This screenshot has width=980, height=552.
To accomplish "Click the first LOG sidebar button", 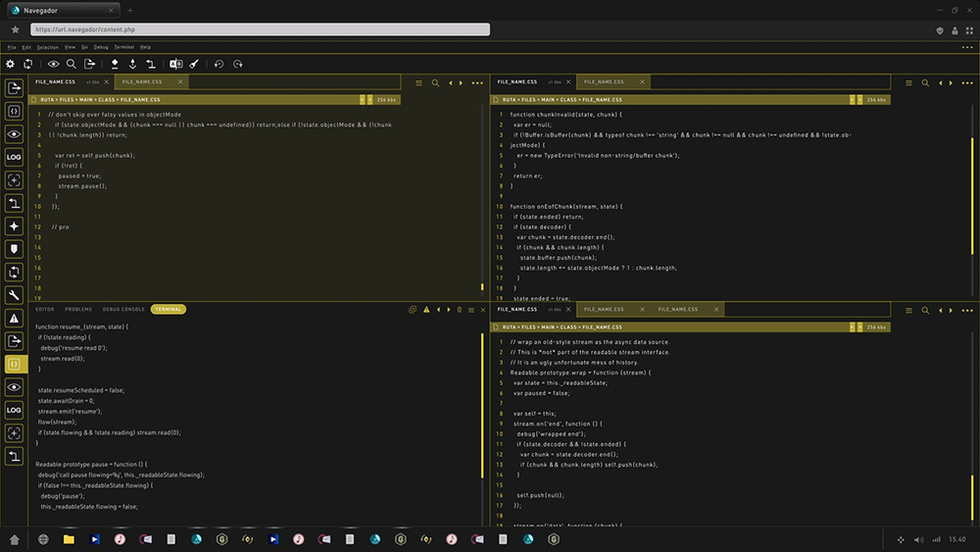I will 14,157.
